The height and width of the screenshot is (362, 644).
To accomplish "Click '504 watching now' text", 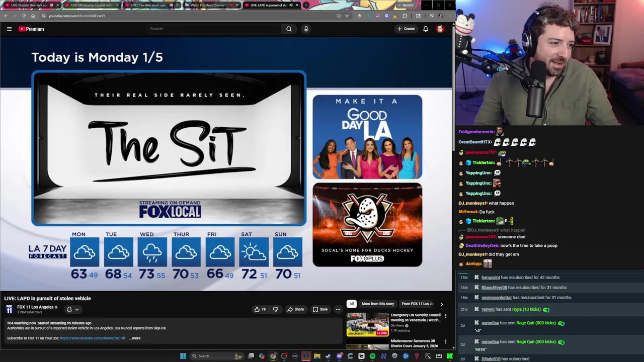I will 22,323.
